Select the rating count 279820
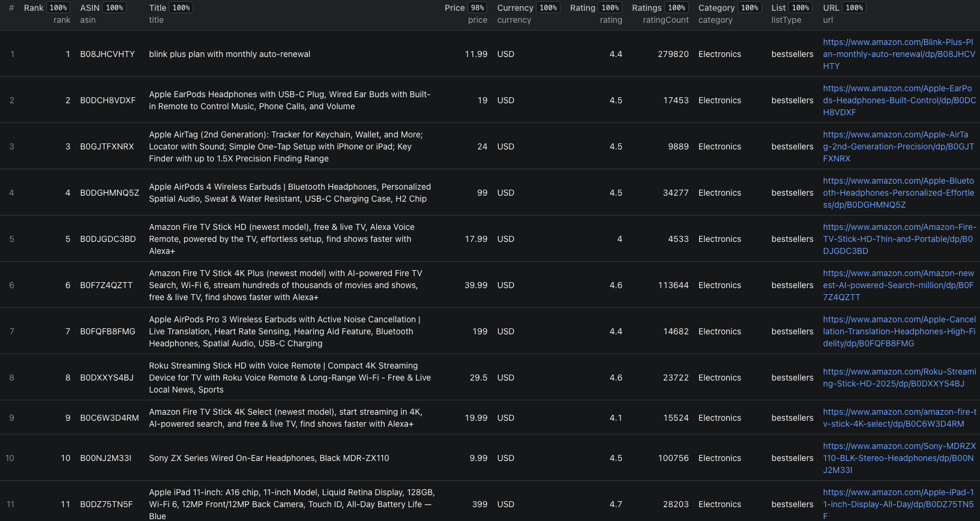This screenshot has width=980, height=521. pyautogui.click(x=673, y=54)
